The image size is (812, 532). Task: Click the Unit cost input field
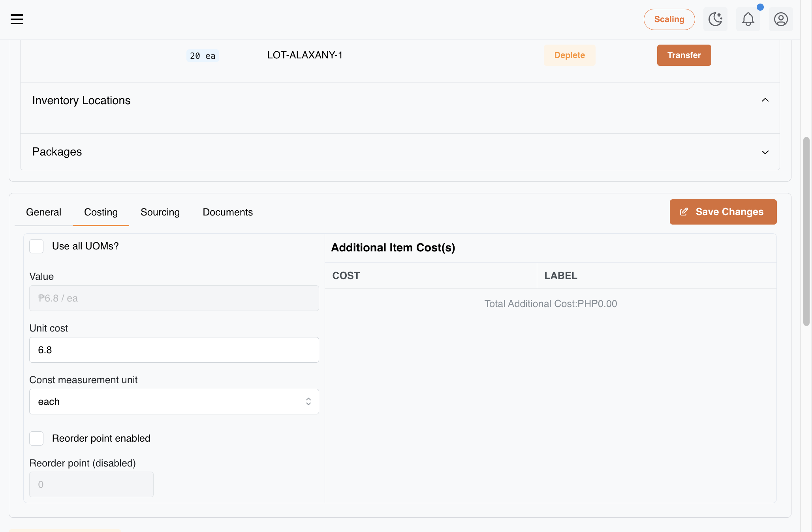pyautogui.click(x=174, y=350)
